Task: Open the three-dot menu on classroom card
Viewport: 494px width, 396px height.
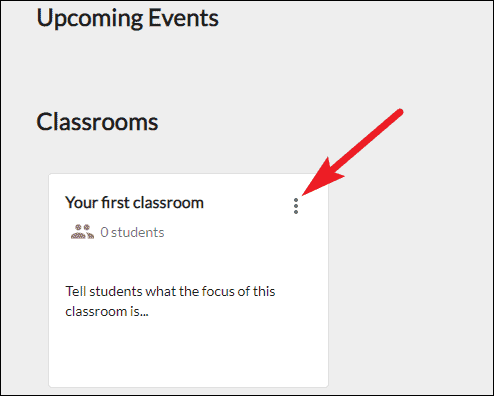Action: [296, 206]
